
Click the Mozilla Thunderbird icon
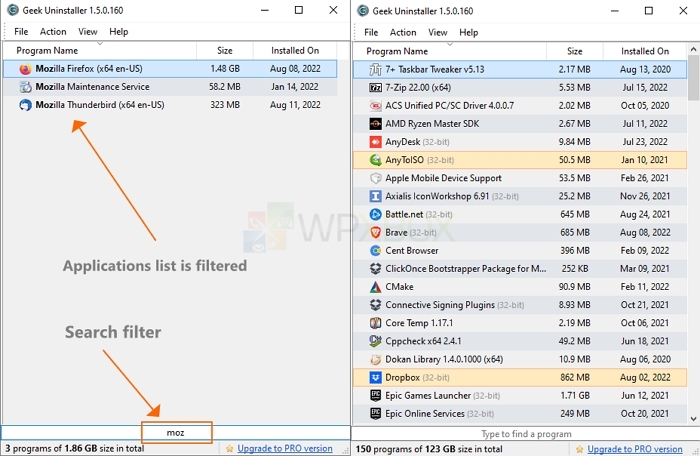(25, 105)
